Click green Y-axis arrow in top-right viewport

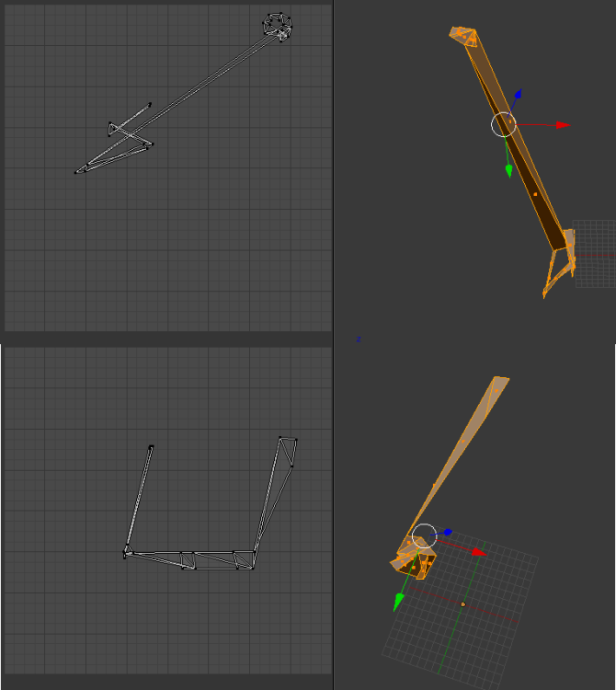pyautogui.click(x=509, y=171)
